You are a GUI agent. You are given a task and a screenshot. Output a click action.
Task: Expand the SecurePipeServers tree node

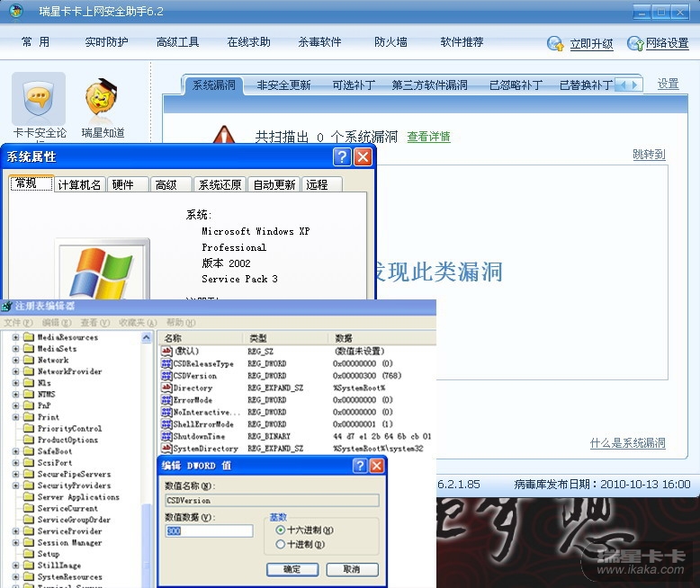15,474
